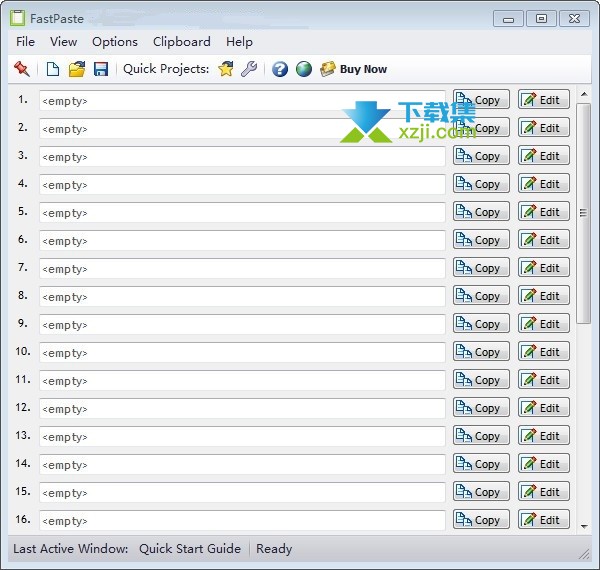Edit slot 10 text
Viewport: 600px width, 570px height.
click(544, 352)
